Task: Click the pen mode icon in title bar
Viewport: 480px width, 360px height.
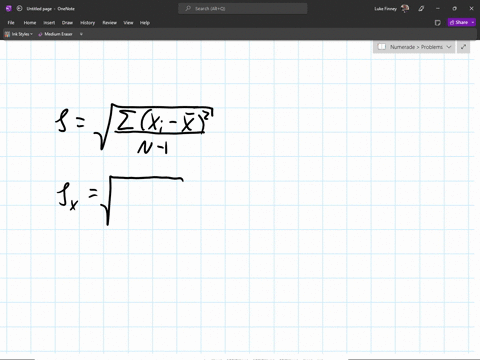Action: (421, 9)
